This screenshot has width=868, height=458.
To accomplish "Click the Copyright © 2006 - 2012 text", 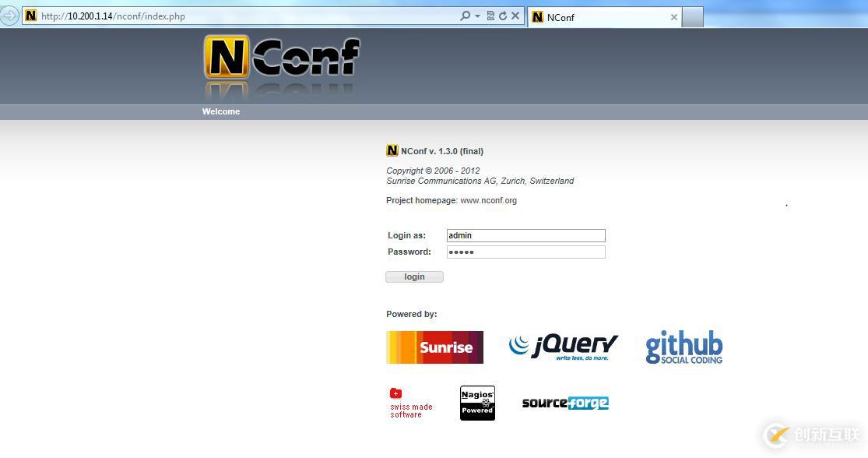I will pos(433,171).
